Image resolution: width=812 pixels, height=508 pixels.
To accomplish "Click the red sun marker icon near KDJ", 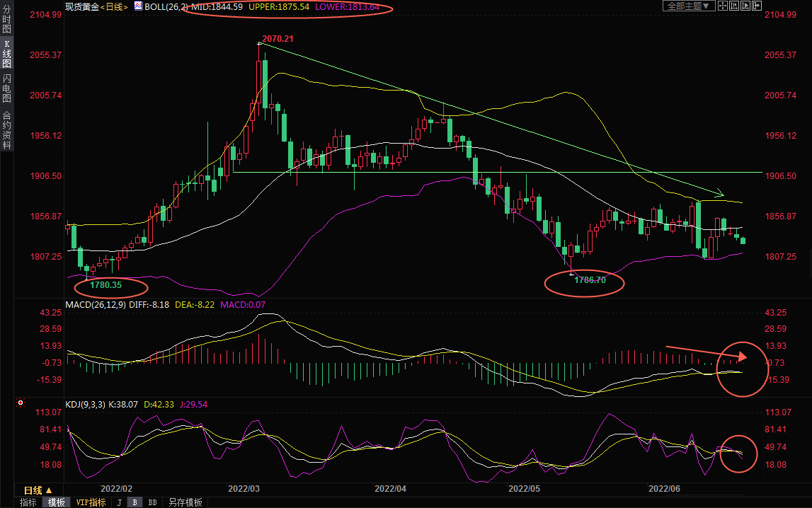I will (x=21, y=404).
